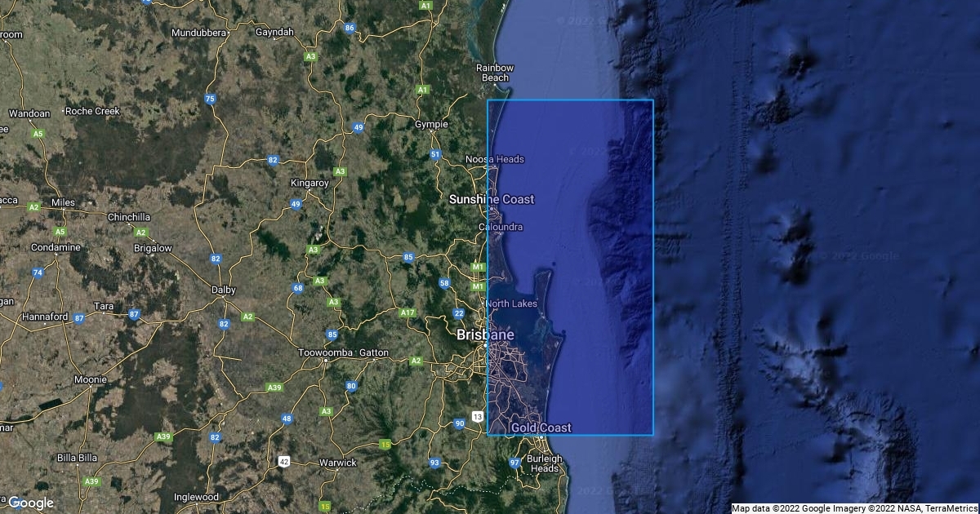
Task: Select the route 51 shield near Noosa Heads
Action: 435,154
